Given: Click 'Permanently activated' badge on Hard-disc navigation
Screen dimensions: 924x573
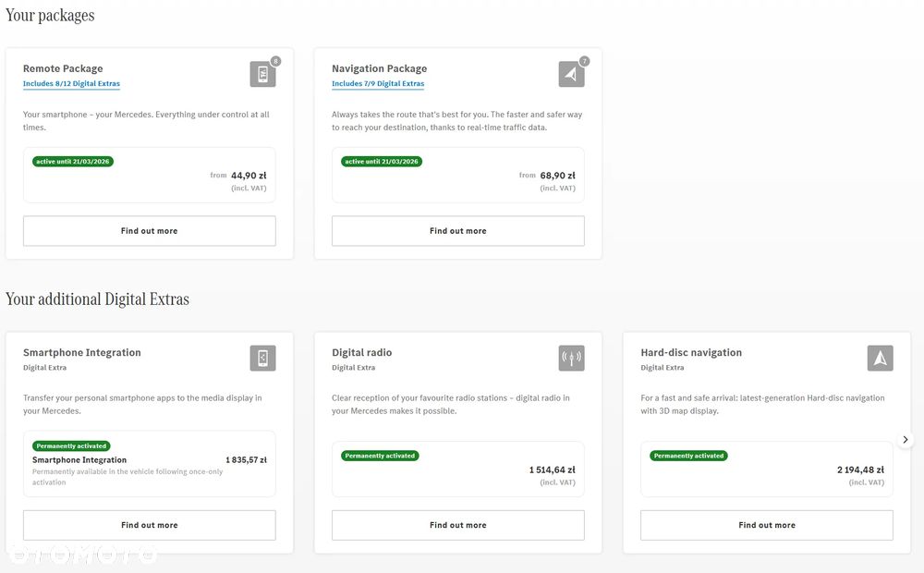Looking at the screenshot, I should [689, 456].
